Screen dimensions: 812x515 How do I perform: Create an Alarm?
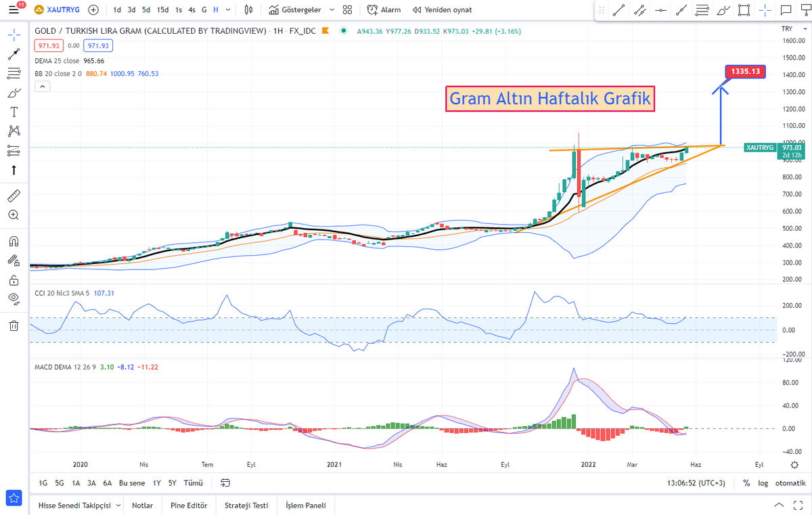[x=384, y=10]
